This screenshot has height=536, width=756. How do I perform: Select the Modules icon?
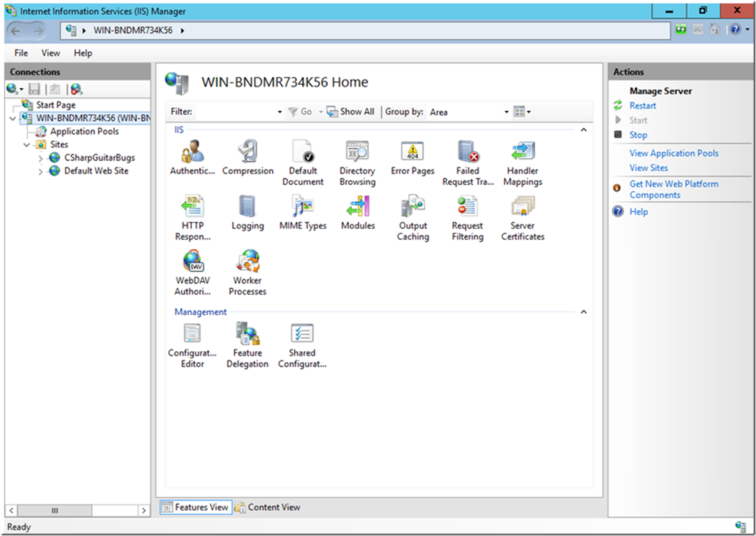(358, 213)
